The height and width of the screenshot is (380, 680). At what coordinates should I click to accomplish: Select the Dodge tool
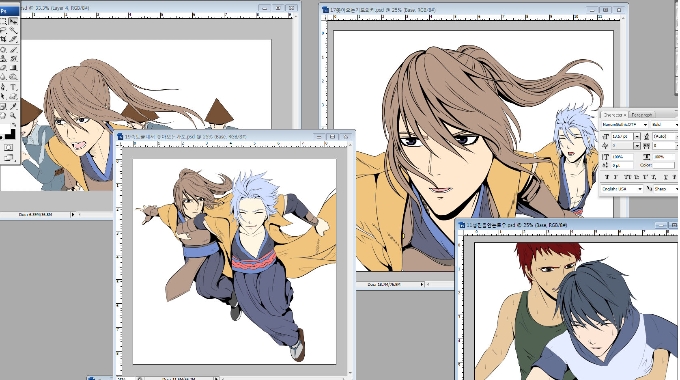13,76
